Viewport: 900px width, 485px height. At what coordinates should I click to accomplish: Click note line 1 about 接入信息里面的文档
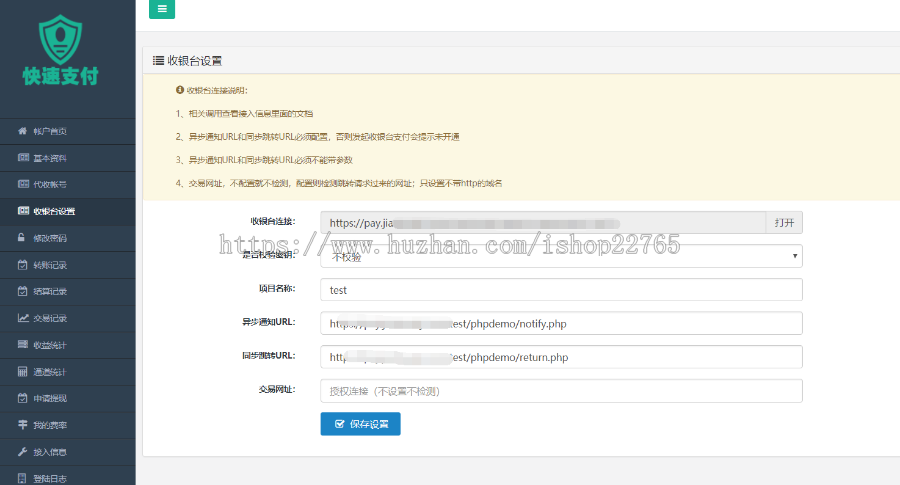pyautogui.click(x=245, y=114)
